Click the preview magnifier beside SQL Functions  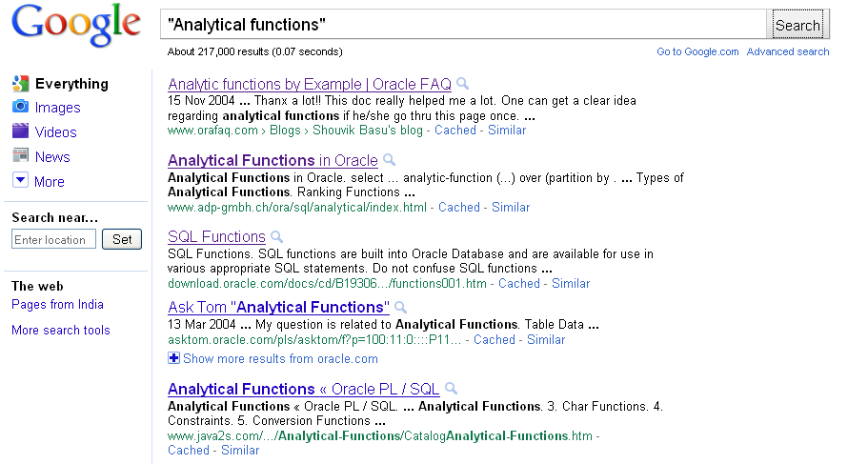(276, 237)
